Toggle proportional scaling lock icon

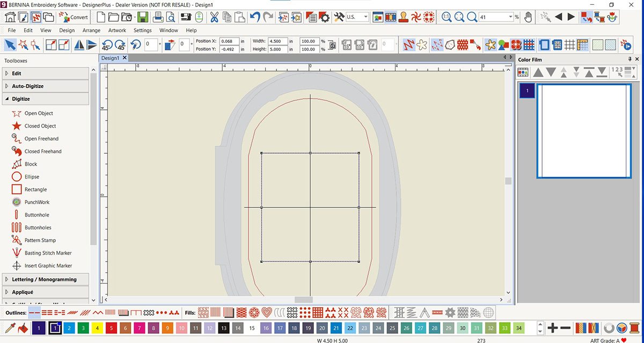(332, 45)
